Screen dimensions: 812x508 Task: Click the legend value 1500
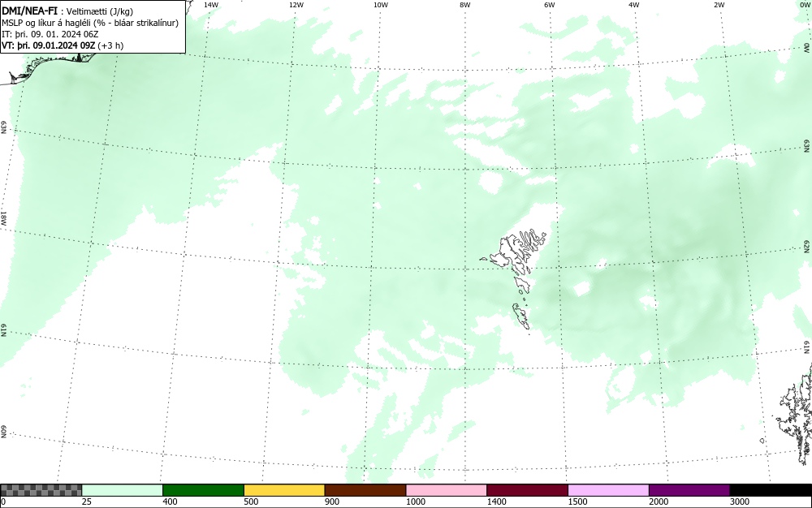coord(577,502)
